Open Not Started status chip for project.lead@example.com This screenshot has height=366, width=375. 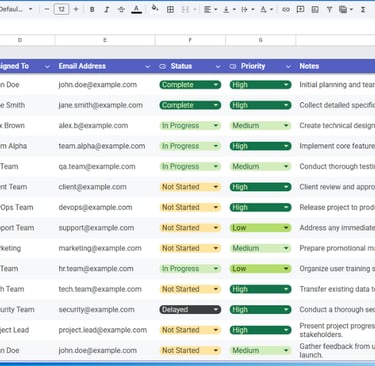point(190,330)
